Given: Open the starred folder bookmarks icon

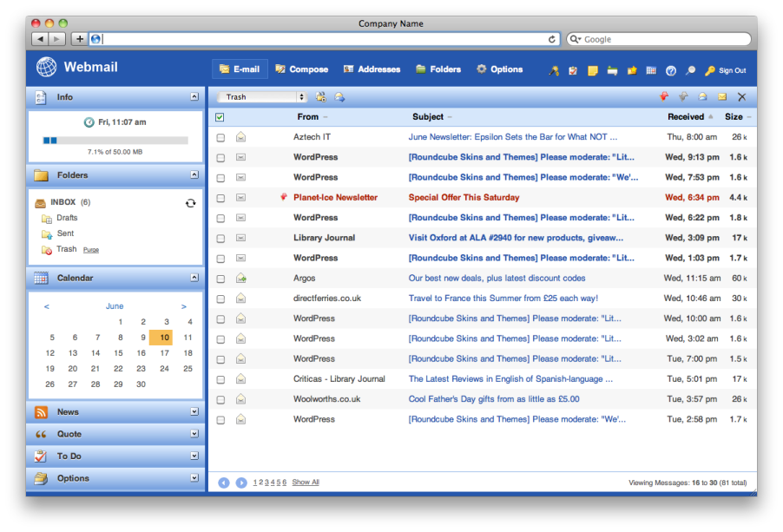Looking at the screenshot, I should 632,70.
